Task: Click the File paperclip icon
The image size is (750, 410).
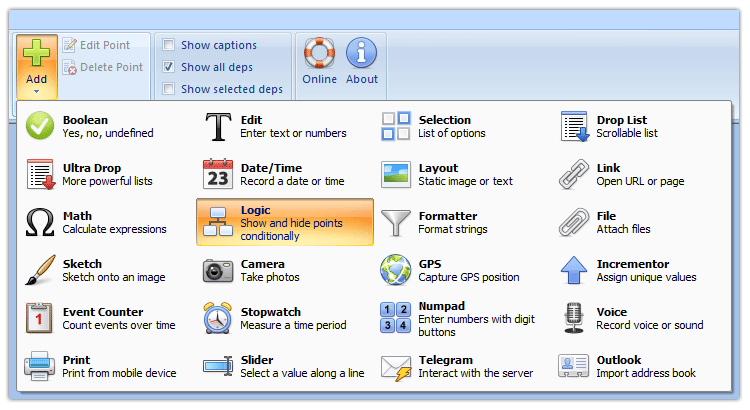Action: tap(574, 222)
